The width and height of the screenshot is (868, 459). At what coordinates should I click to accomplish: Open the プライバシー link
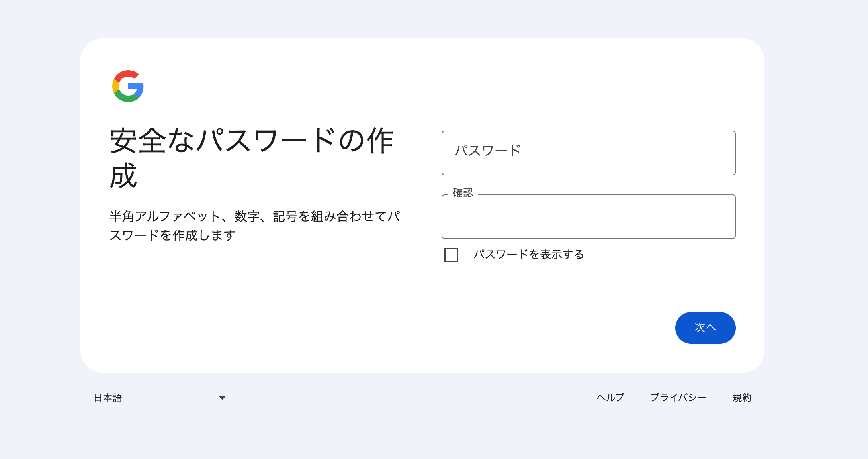678,398
